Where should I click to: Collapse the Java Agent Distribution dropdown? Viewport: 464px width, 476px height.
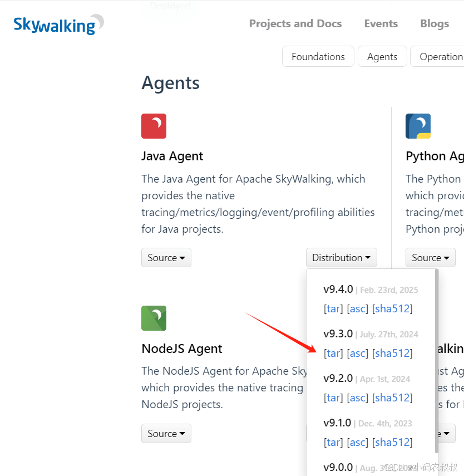click(342, 257)
